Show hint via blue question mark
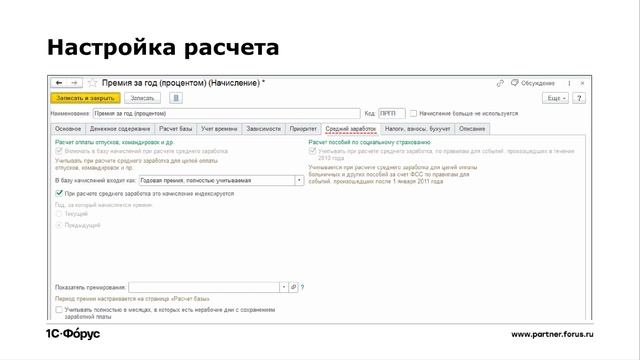This screenshot has width=640, height=360. (x=302, y=287)
